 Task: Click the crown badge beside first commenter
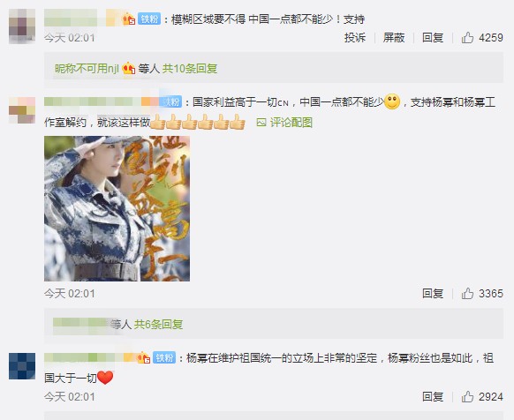(x=129, y=19)
